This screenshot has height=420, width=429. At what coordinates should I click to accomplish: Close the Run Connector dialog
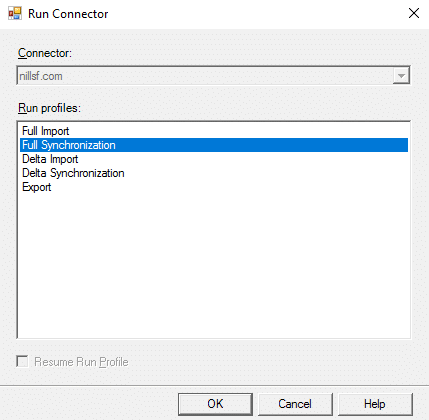414,13
